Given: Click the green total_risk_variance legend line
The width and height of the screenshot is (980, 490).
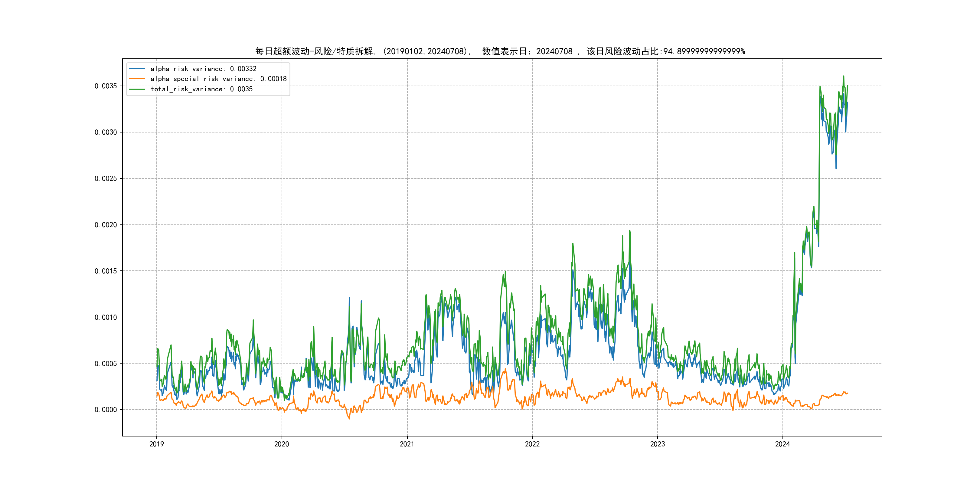Looking at the screenshot, I should point(137,89).
